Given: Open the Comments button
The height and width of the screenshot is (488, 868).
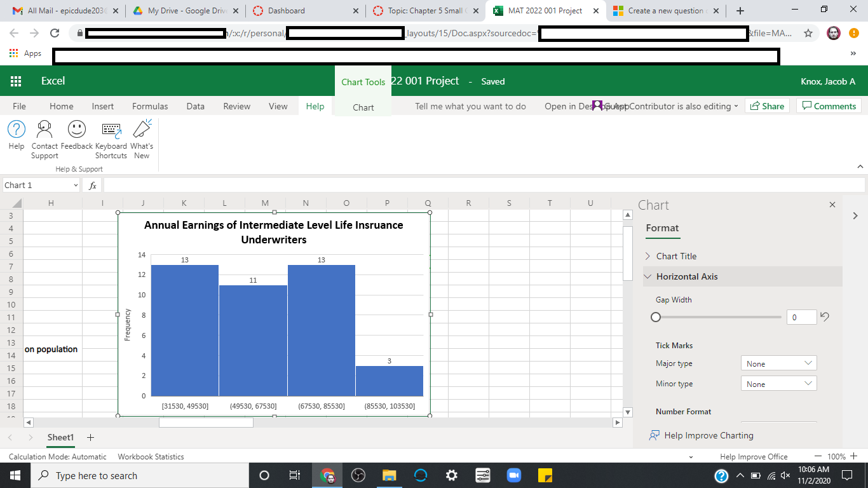Looking at the screenshot, I should [x=829, y=106].
